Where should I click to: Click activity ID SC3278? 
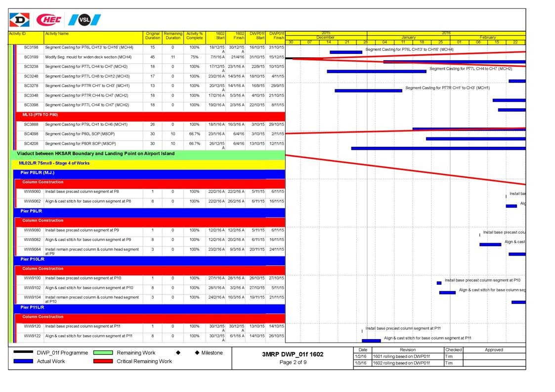[x=31, y=86]
